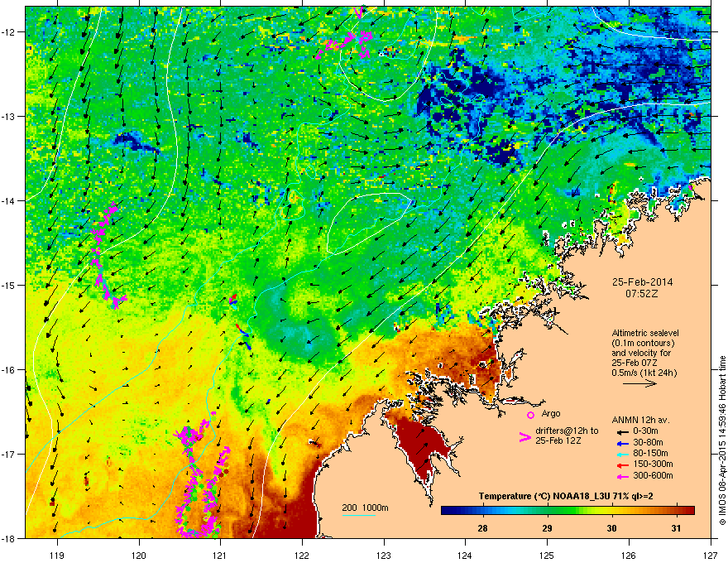Click the '80-150m' depth label

pyautogui.click(x=650, y=454)
